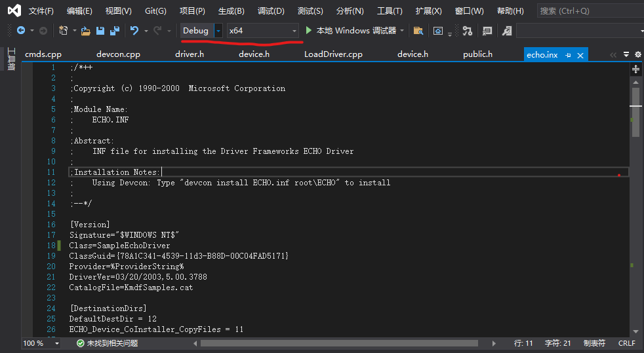Expand the new item dropdown arrow
Image resolution: width=644 pixels, height=353 pixels.
click(x=74, y=31)
